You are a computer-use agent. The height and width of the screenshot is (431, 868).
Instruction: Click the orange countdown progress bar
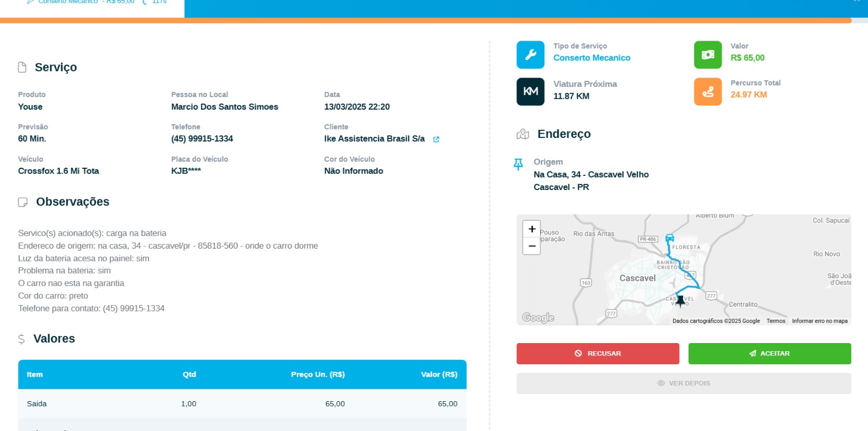425,21
